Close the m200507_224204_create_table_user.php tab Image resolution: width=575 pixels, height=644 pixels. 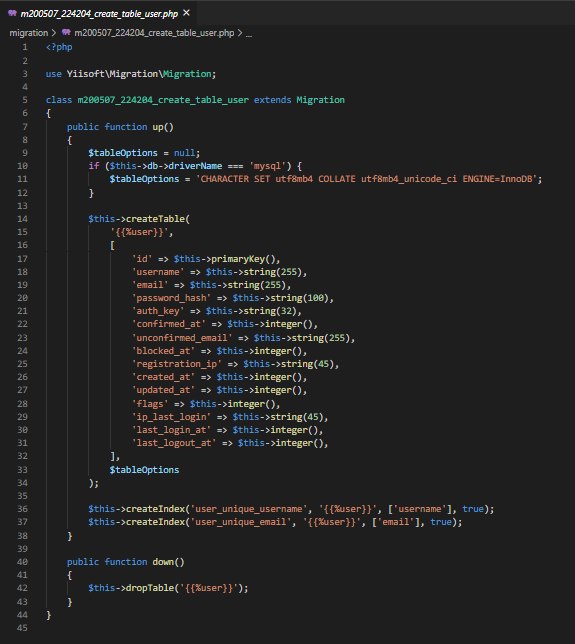(x=186, y=13)
